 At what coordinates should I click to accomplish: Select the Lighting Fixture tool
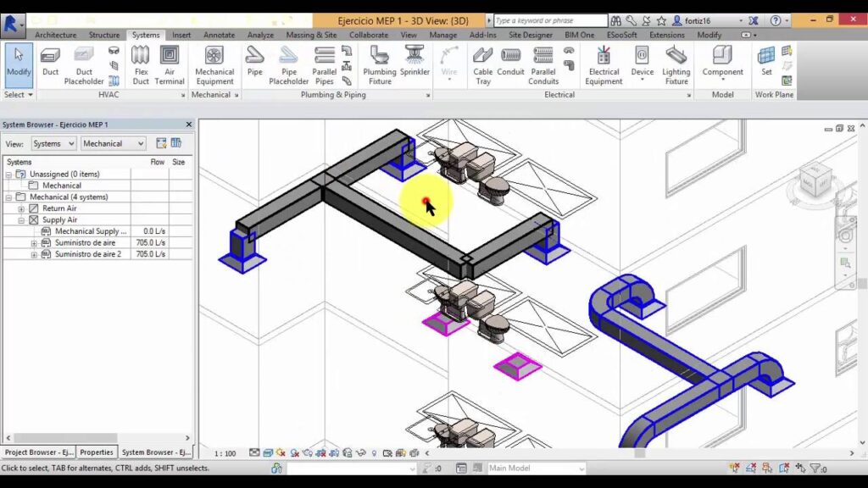coord(676,64)
